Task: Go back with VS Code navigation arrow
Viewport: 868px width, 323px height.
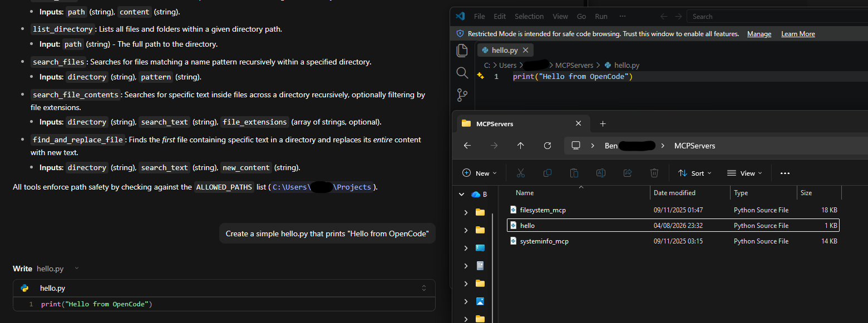Action: coord(663,16)
